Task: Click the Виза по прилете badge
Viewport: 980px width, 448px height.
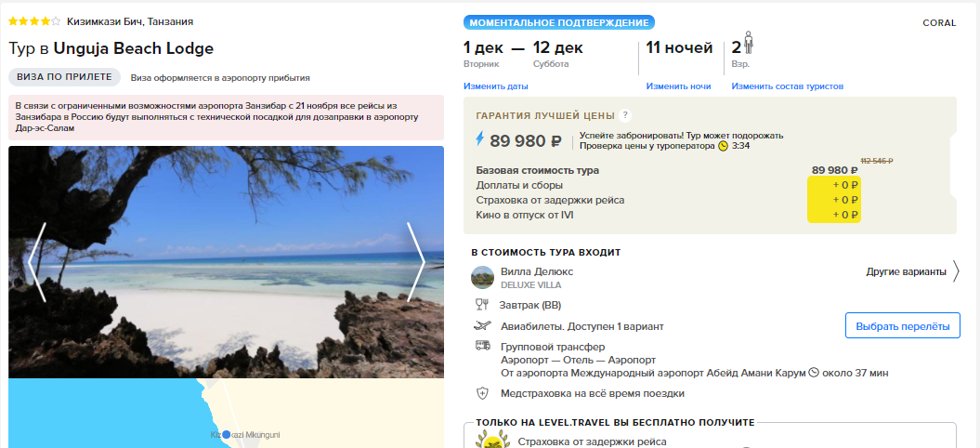Action: (x=64, y=77)
